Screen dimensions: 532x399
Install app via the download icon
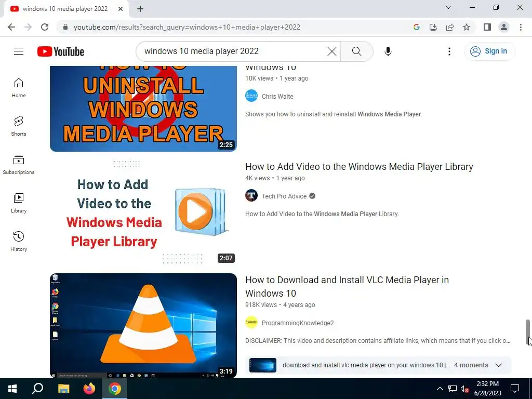[433, 27]
